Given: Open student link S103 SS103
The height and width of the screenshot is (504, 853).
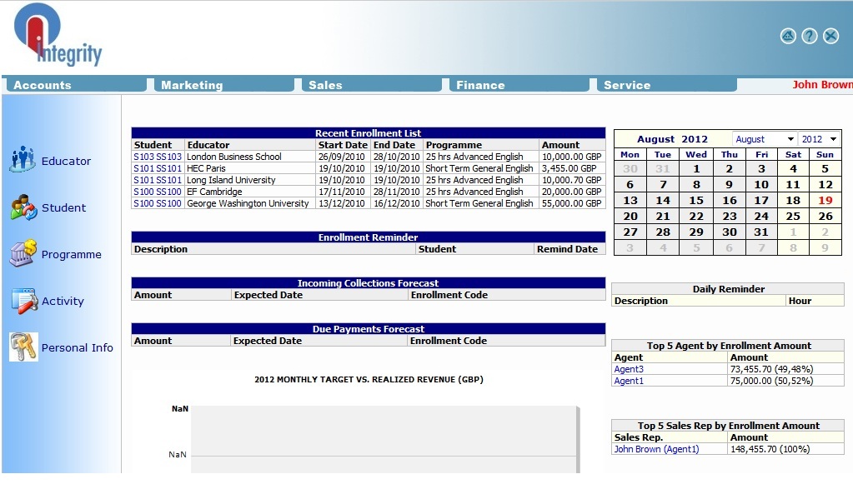Looking at the screenshot, I should [x=158, y=157].
